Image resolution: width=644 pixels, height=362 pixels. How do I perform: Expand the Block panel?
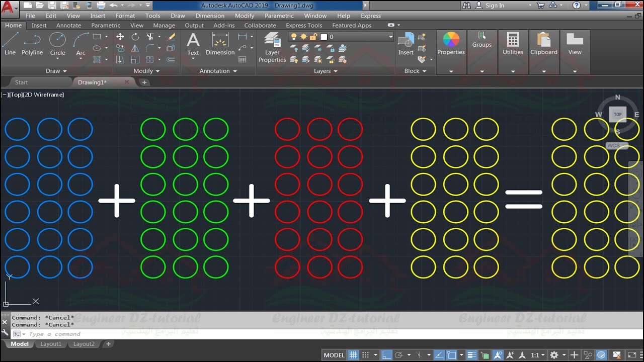(x=415, y=71)
